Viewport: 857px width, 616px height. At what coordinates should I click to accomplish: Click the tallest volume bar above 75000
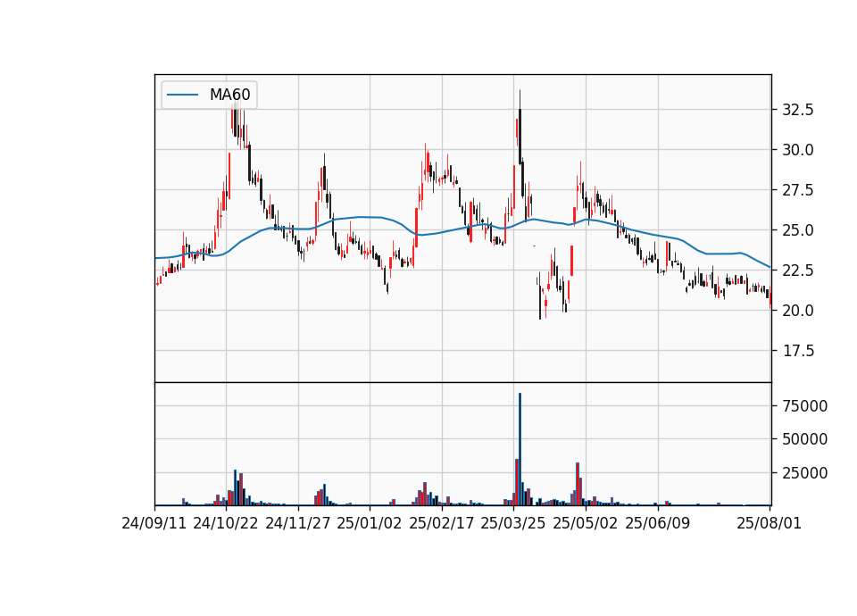click(520, 449)
